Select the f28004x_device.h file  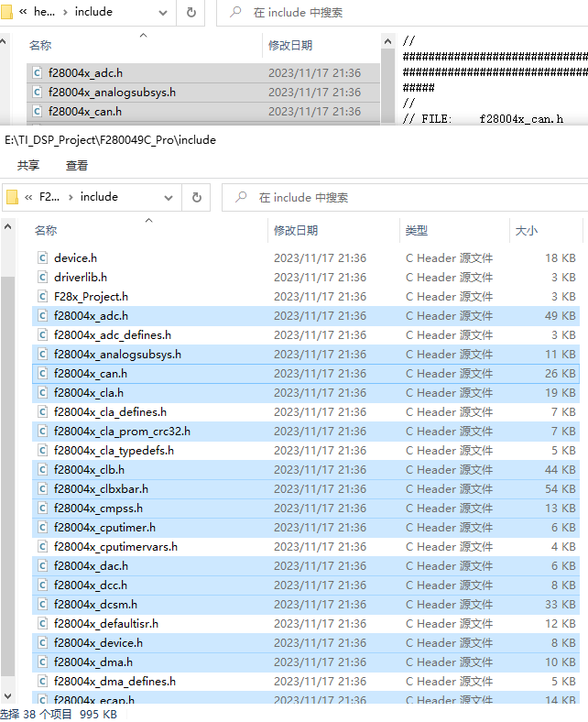pyautogui.click(x=306, y=643)
